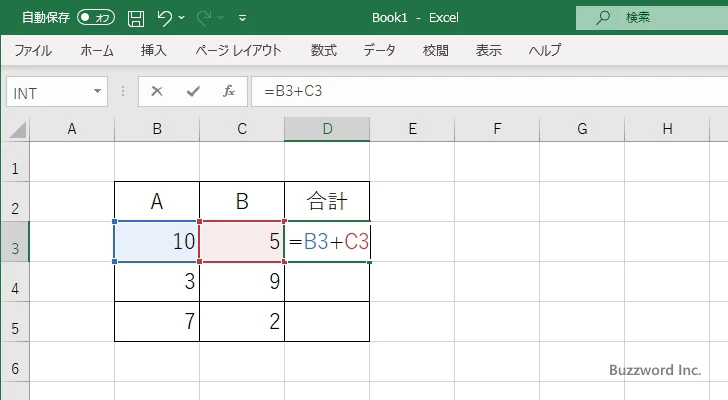
Task: Open the 挿入 (Insert) tab
Action: click(x=153, y=50)
